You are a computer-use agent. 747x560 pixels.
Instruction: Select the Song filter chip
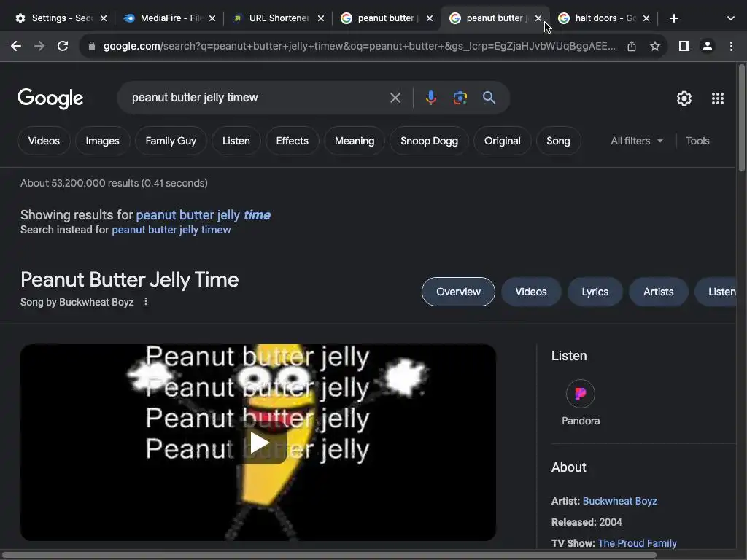click(558, 141)
